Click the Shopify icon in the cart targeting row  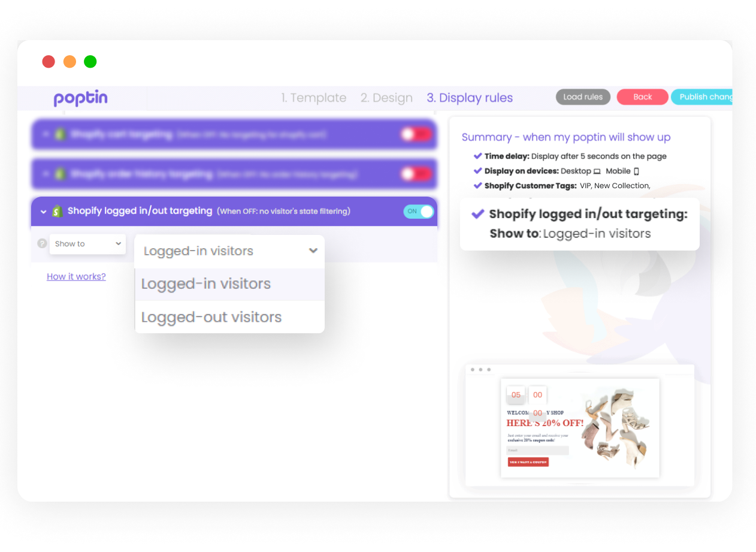(60, 134)
